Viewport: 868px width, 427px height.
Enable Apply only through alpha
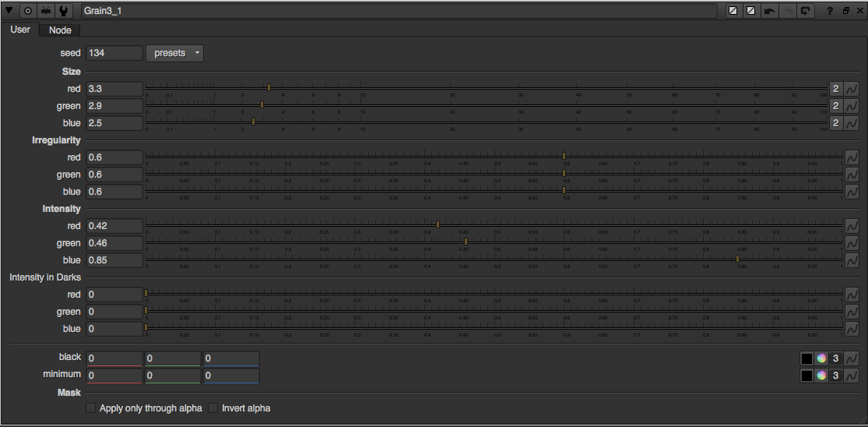91,408
